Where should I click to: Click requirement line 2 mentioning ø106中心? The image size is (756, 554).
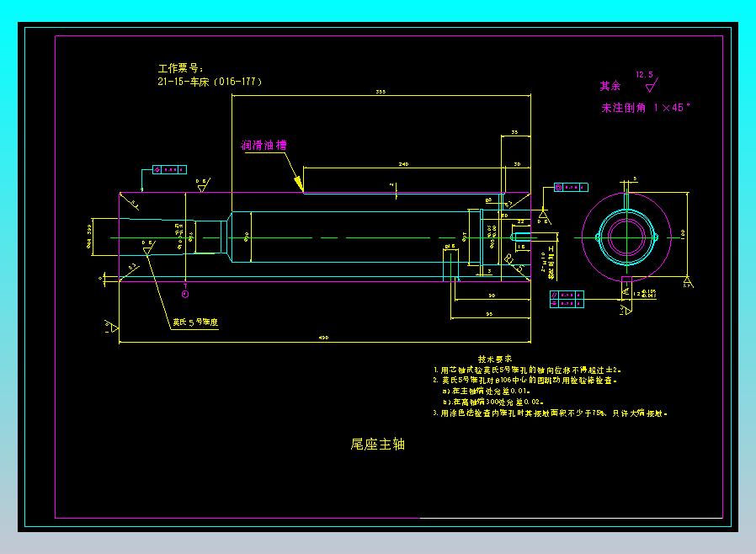tap(525, 381)
